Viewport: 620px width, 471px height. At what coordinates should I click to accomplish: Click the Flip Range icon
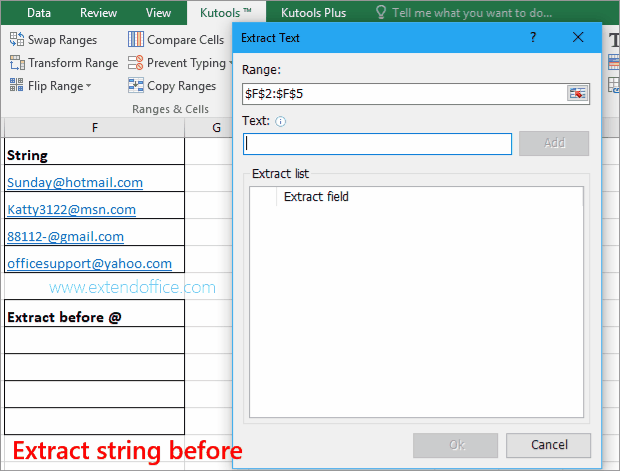tap(17, 86)
